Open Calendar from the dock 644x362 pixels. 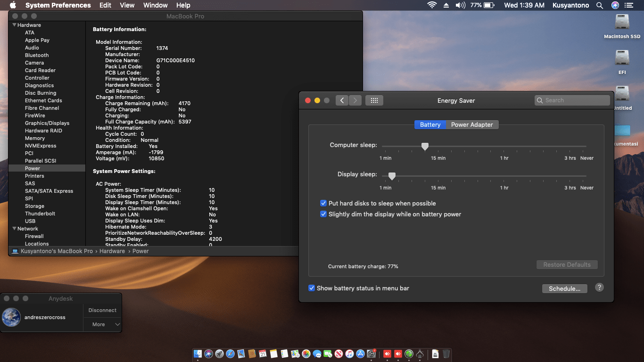point(263,354)
